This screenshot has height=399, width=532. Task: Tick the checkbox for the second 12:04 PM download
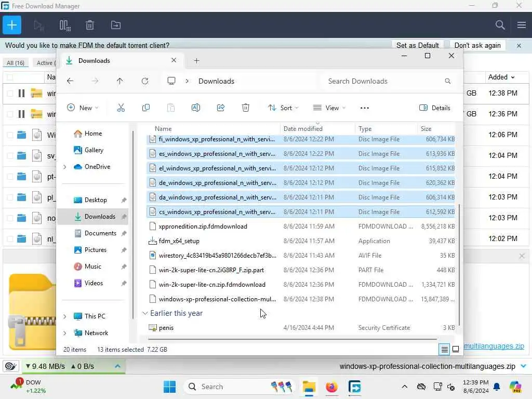10,177
